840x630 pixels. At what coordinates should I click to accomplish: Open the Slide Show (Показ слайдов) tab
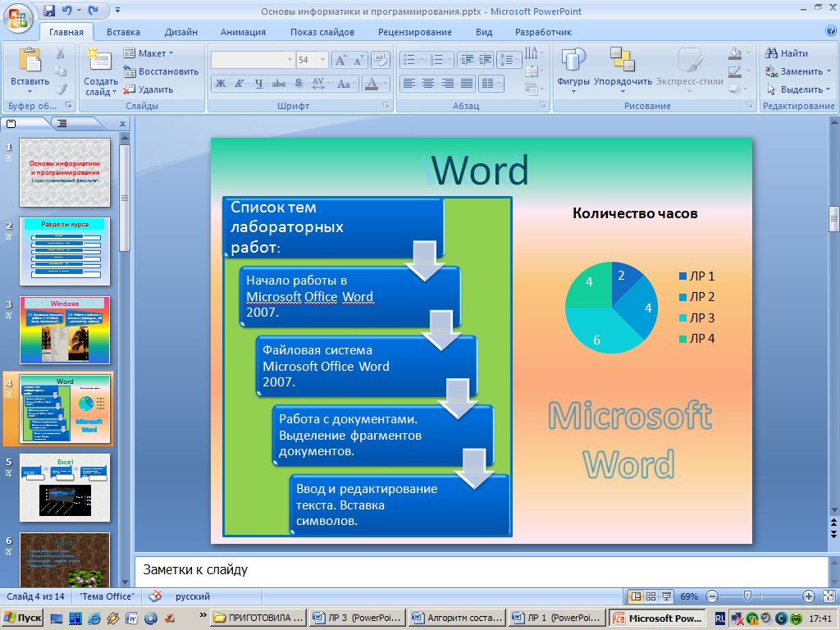[322, 32]
